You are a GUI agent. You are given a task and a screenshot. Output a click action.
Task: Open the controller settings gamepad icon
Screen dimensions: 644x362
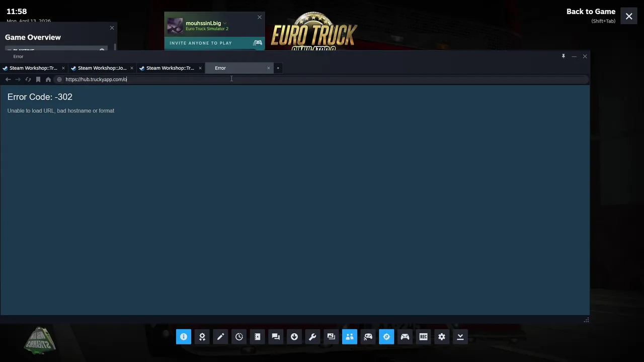405,337
